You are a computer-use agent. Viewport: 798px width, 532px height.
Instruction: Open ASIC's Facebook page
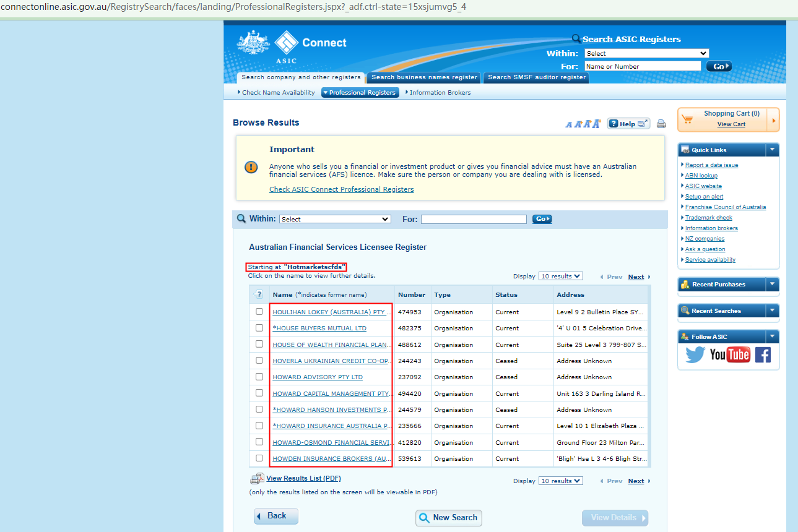click(x=763, y=354)
